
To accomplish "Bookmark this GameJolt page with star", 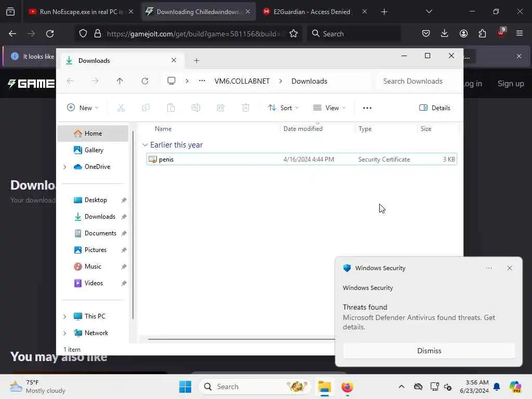I will pyautogui.click(x=294, y=34).
